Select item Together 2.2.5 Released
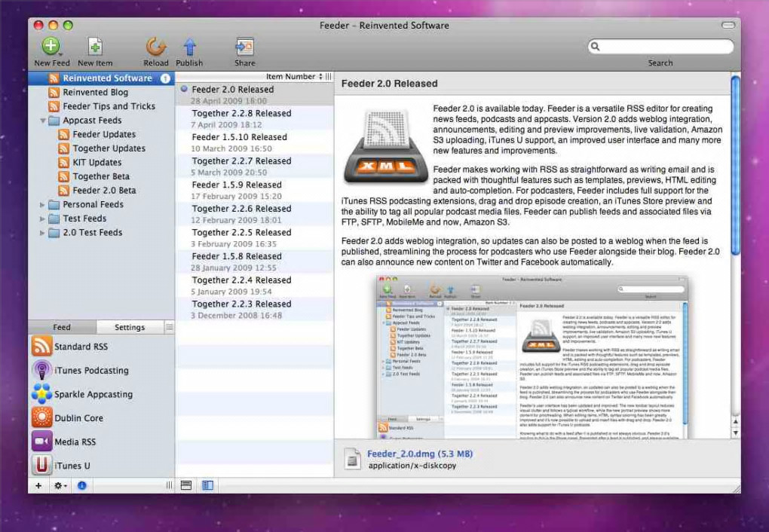 (x=254, y=238)
